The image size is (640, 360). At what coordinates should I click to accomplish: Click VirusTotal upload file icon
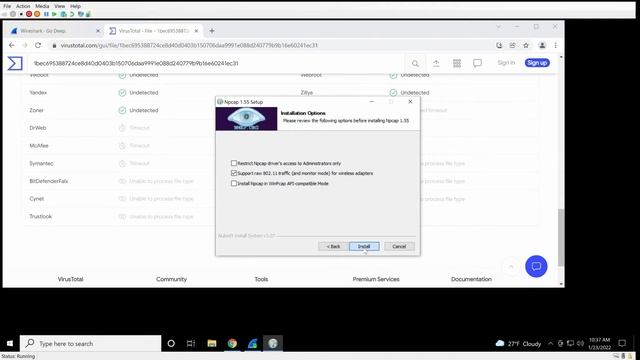tap(436, 63)
